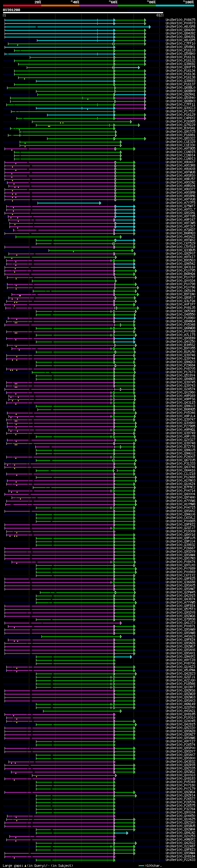Open hit UniRef100_P08475
This screenshot has width=197, height=868.
[x=180, y=20]
